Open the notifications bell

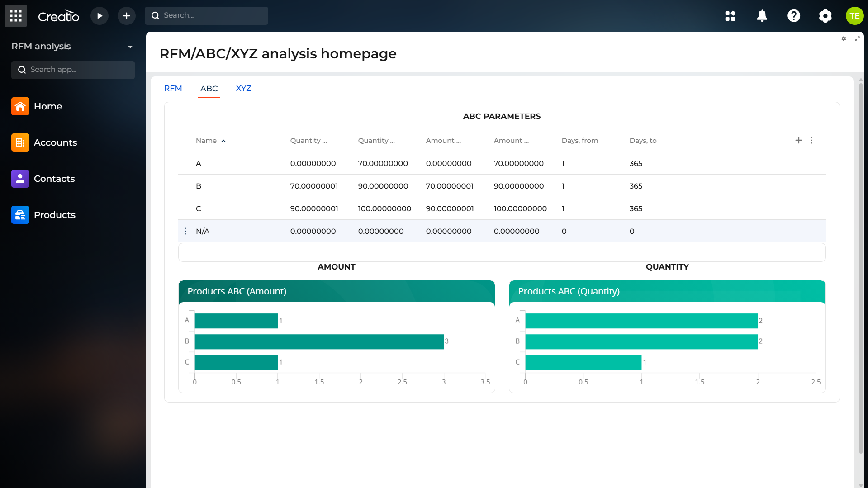(x=762, y=16)
